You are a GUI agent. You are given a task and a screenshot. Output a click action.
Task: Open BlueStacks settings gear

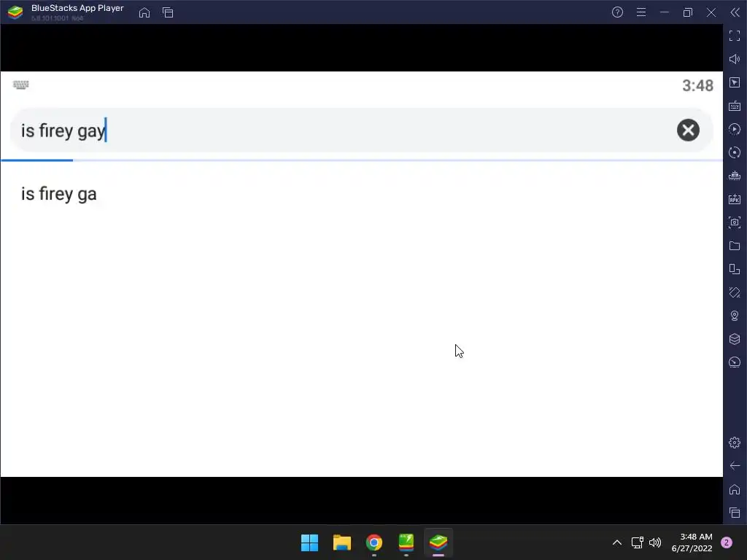click(x=735, y=443)
